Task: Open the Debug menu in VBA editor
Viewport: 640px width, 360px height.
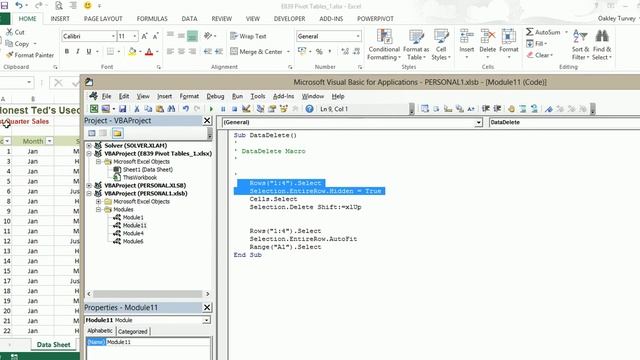Action: tap(215, 96)
